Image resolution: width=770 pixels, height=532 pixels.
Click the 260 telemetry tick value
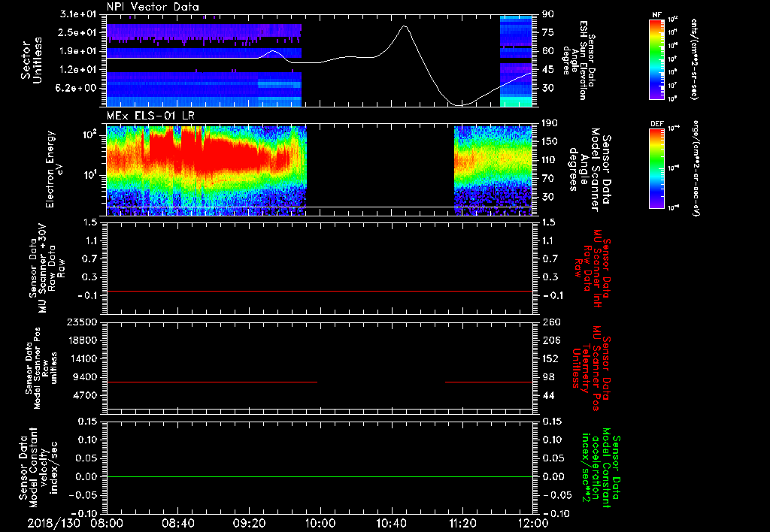pos(550,322)
